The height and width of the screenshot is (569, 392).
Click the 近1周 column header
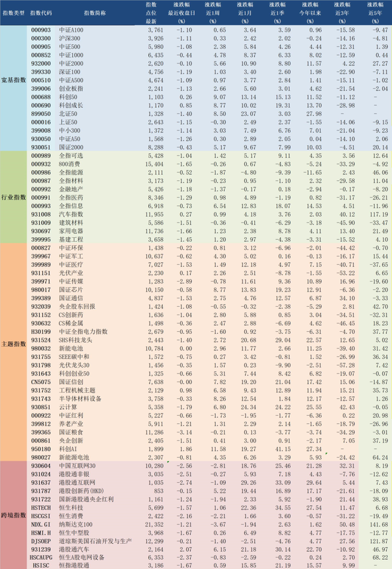(x=213, y=13)
